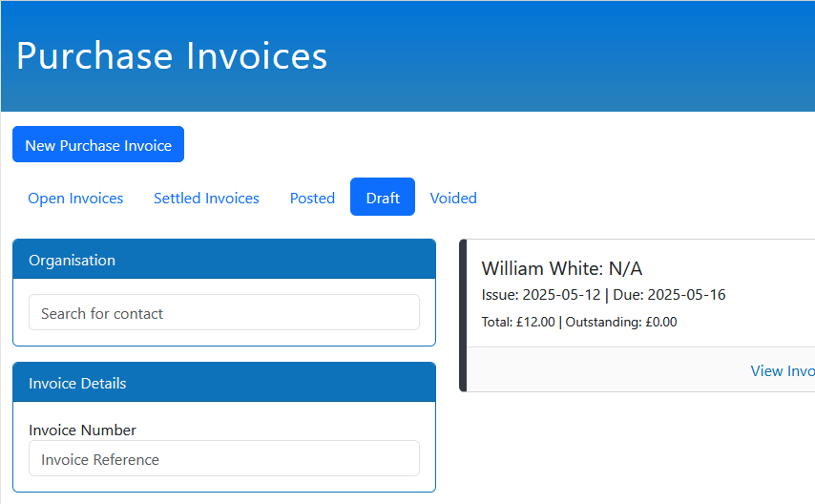Click the Outstanding: £0.00 amount text
Screen dimensions: 815x504
pyautogui.click(x=621, y=323)
